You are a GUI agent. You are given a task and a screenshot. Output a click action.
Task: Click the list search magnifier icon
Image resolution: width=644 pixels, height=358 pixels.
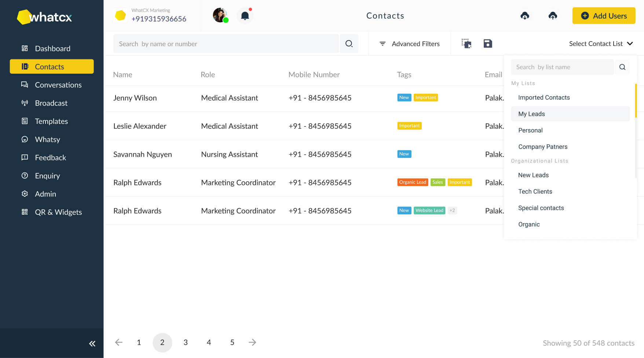(x=622, y=67)
